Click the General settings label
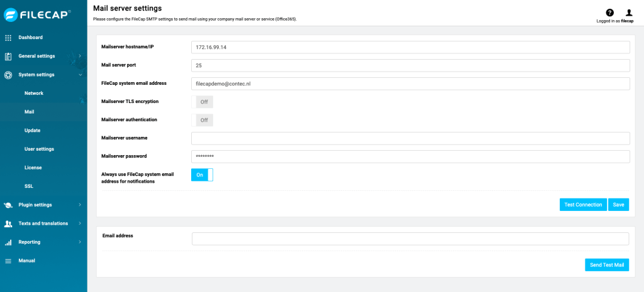644x292 pixels. coord(36,56)
